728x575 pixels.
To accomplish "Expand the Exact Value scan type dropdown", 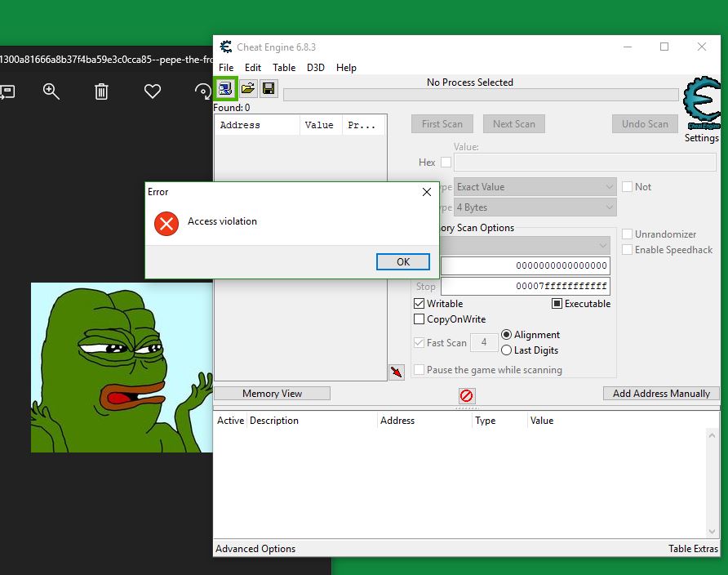I will (535, 187).
